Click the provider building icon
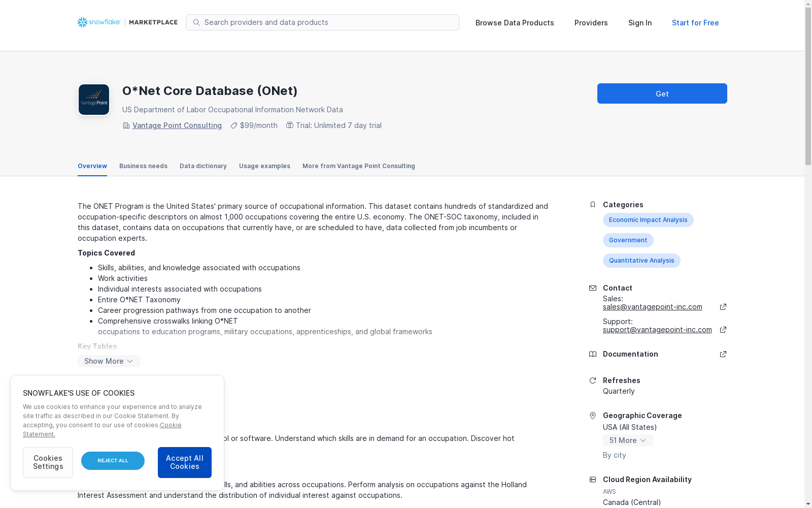 click(126, 125)
